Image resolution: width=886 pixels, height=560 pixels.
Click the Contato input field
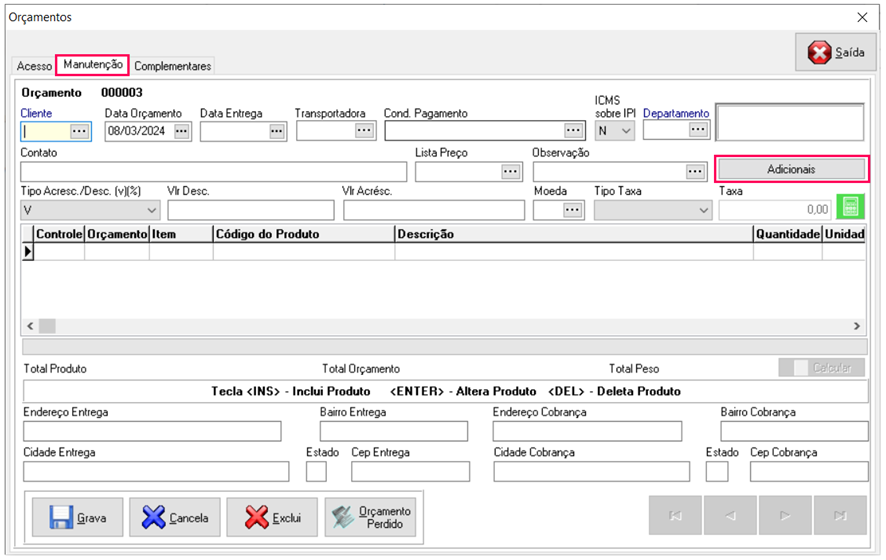pyautogui.click(x=206, y=172)
